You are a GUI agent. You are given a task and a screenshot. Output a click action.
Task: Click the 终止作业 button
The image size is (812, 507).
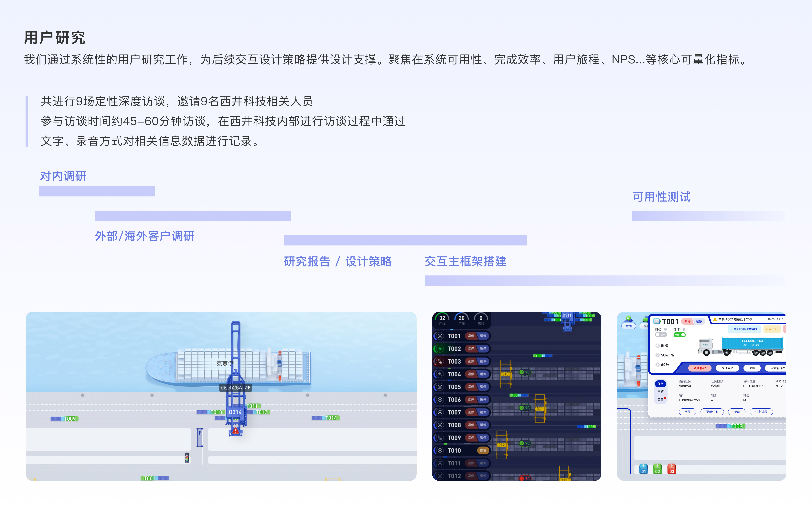(x=700, y=368)
